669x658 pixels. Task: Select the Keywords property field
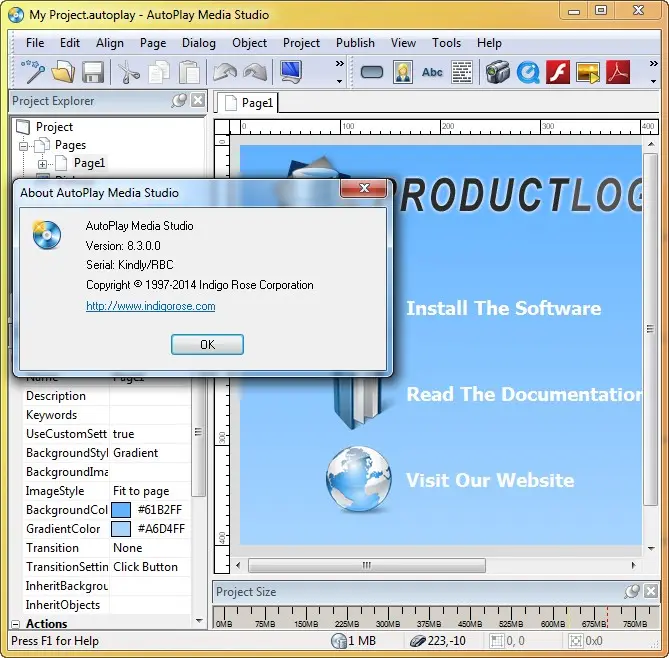point(150,415)
